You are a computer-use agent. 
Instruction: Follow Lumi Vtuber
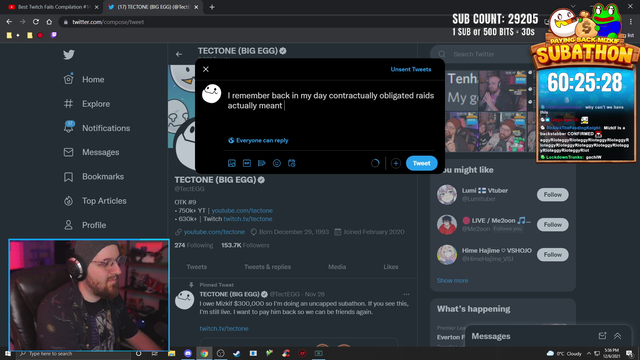click(553, 195)
